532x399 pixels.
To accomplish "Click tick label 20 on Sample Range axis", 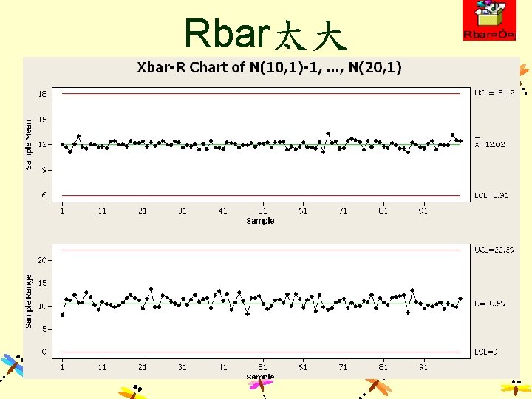I will [42, 260].
